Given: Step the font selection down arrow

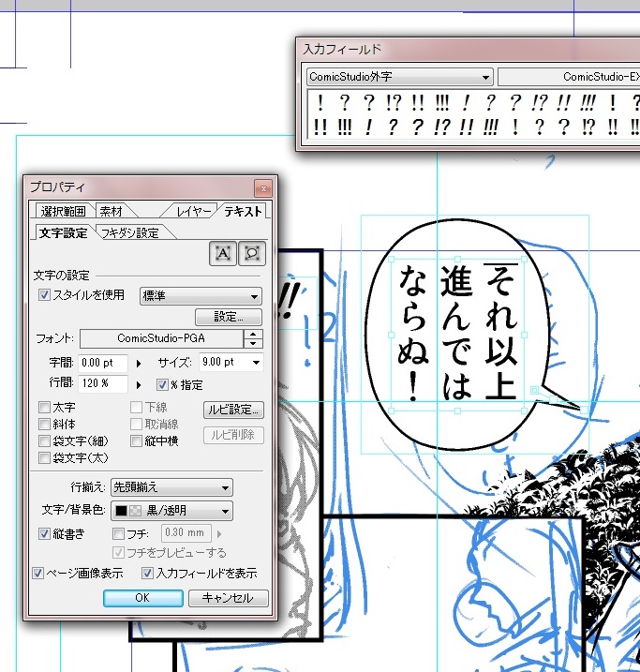Looking at the screenshot, I should coord(253,343).
